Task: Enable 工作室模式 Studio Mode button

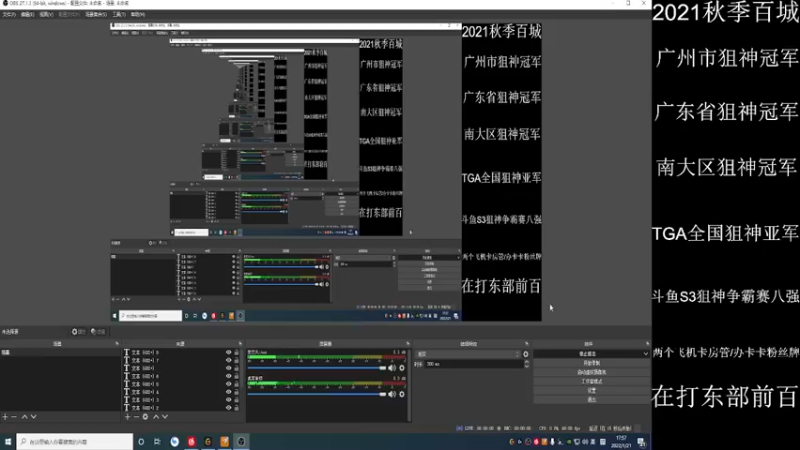Action: (x=591, y=381)
